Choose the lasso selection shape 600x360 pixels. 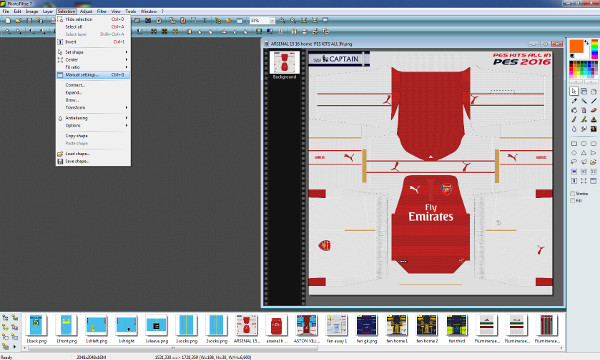coord(574,162)
